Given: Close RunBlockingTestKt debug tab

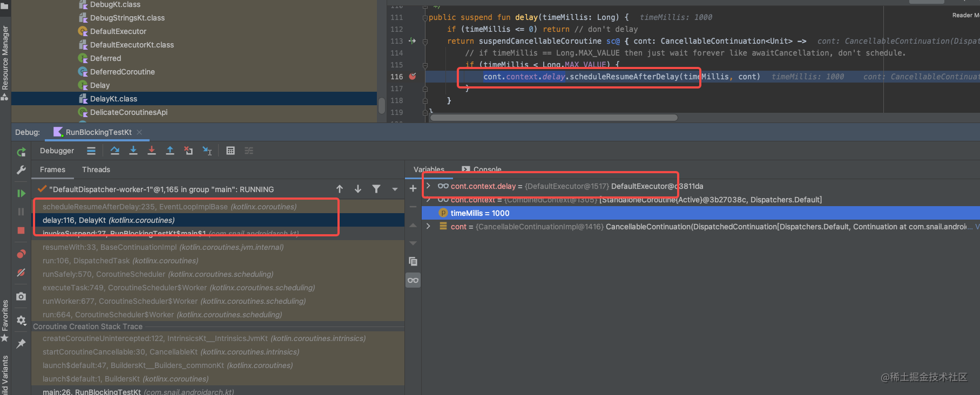Looking at the screenshot, I should coord(139,132).
